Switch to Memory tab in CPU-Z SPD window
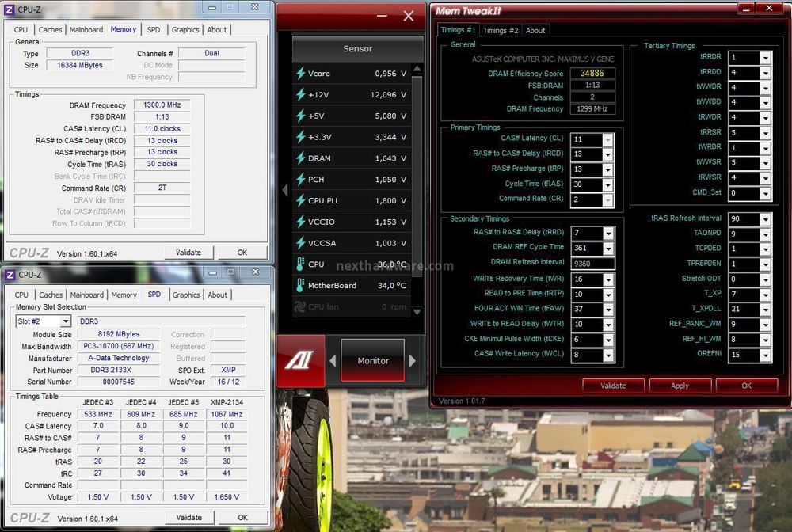The width and height of the screenshot is (792, 532). click(x=124, y=294)
